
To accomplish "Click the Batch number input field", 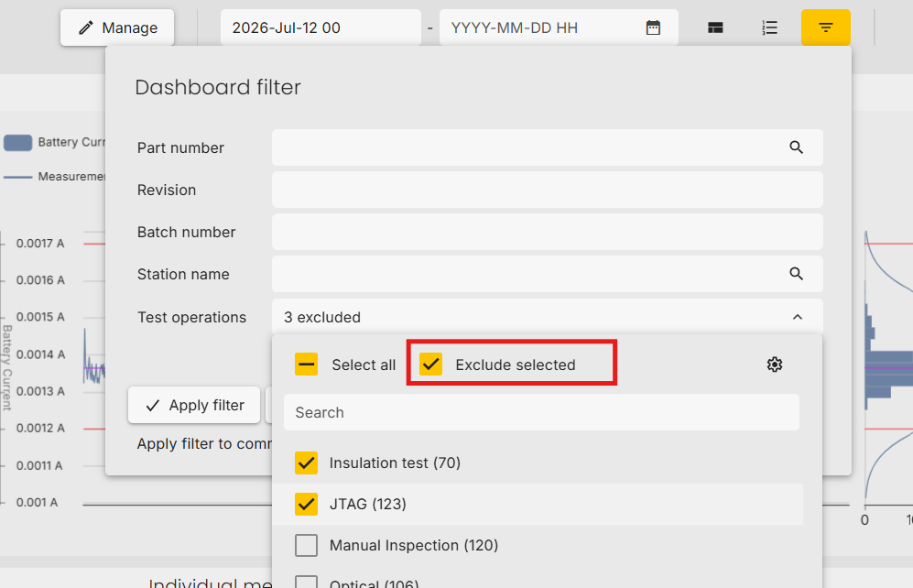I will coord(548,232).
